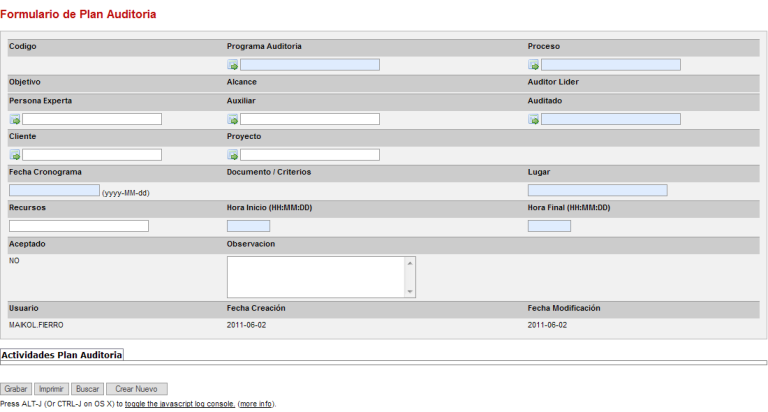Click the Observacion scrollbar down arrow
Image resolution: width=768 pixels, height=412 pixels.
click(x=409, y=292)
